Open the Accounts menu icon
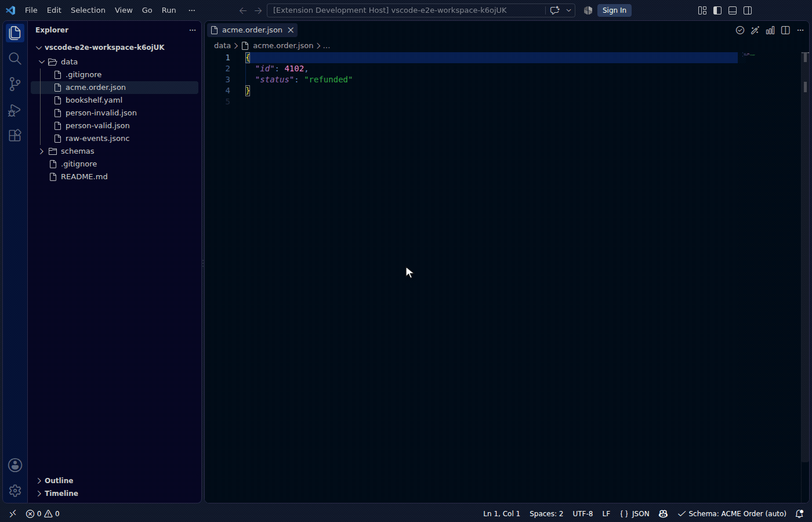 coord(15,465)
